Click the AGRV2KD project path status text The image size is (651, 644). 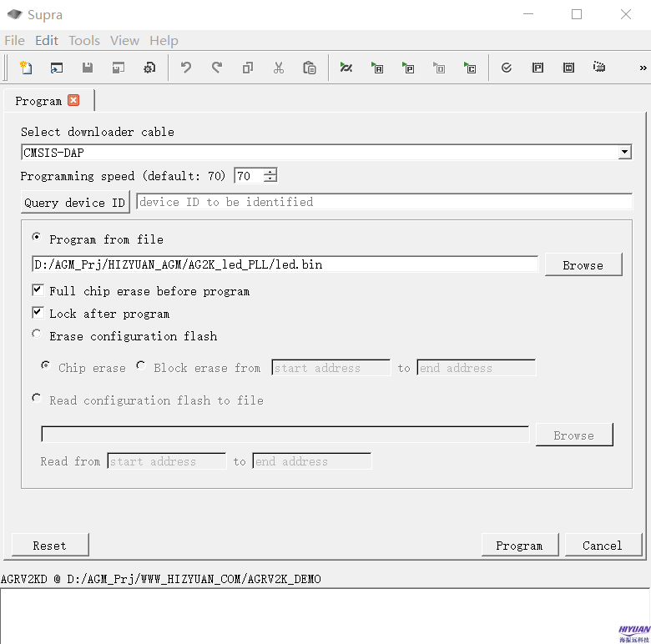(x=161, y=578)
